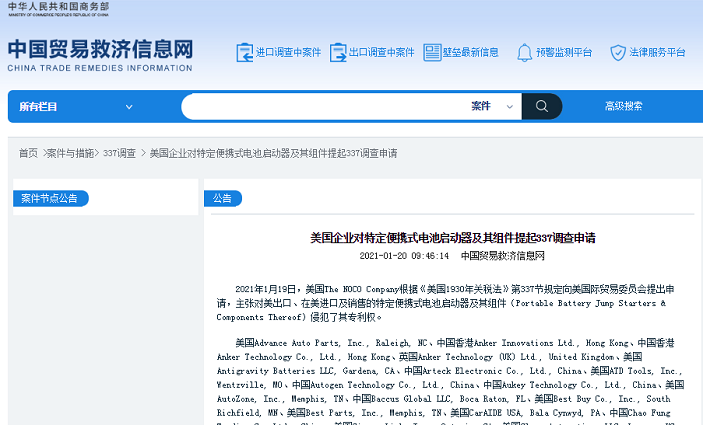Click the 预警监测平台 bell icon
The height and width of the screenshot is (425, 703).
(525, 53)
